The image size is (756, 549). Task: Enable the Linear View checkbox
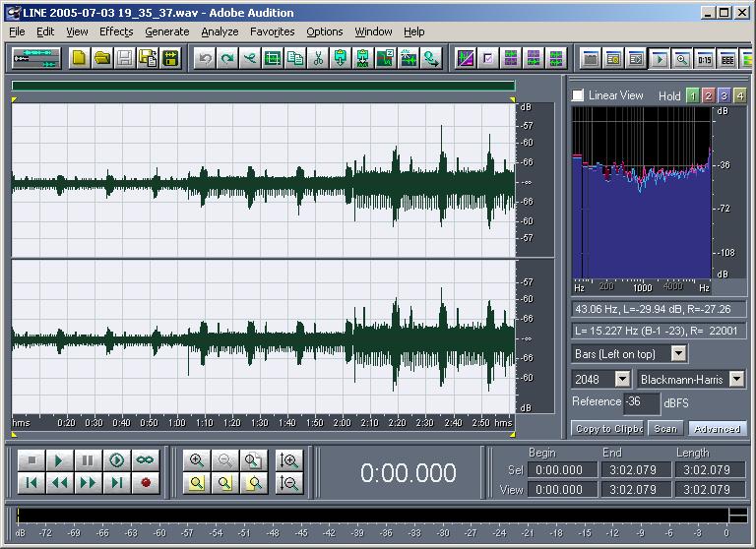tap(578, 95)
